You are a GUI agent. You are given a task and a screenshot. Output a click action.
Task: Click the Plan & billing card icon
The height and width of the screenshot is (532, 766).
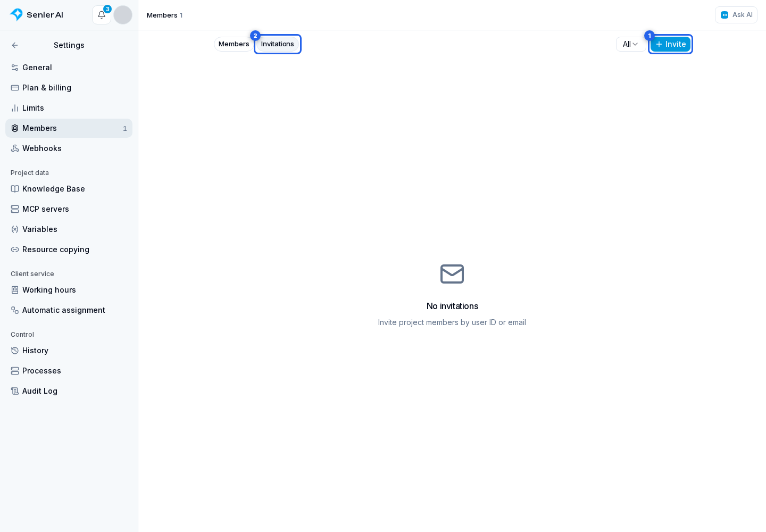coord(15,88)
